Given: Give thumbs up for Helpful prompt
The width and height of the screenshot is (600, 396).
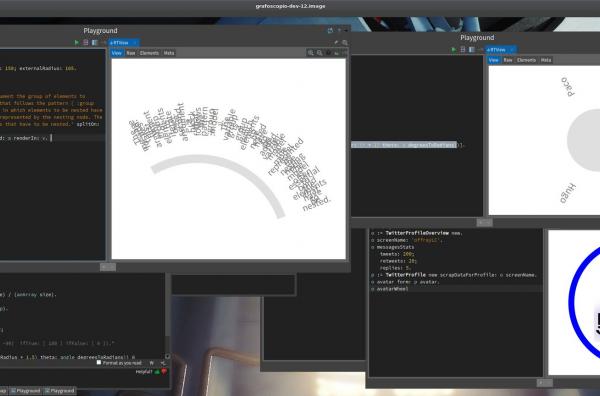Looking at the screenshot, I should (157, 372).
